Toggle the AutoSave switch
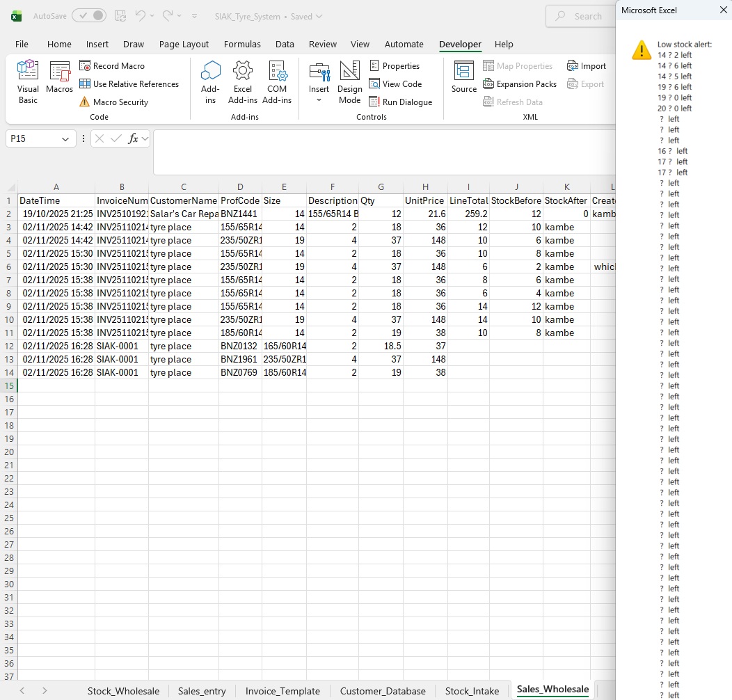The image size is (732, 700). coord(89,16)
